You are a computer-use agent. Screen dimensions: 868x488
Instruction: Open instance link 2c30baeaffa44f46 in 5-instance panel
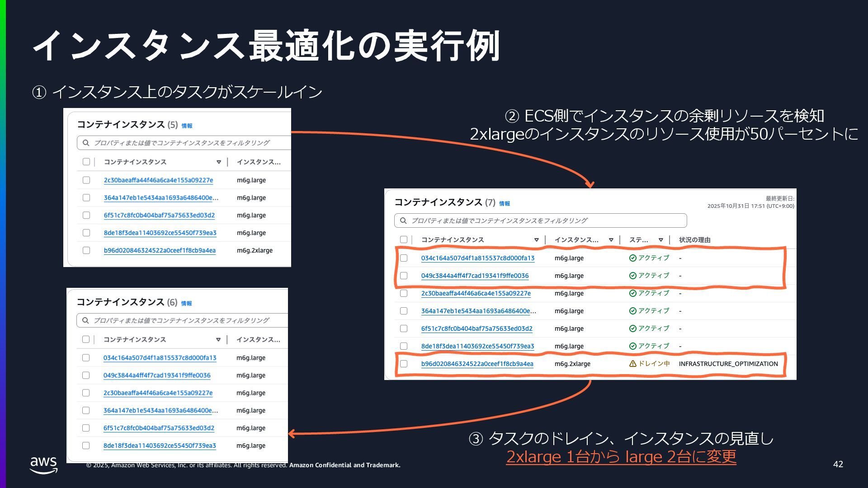158,180
